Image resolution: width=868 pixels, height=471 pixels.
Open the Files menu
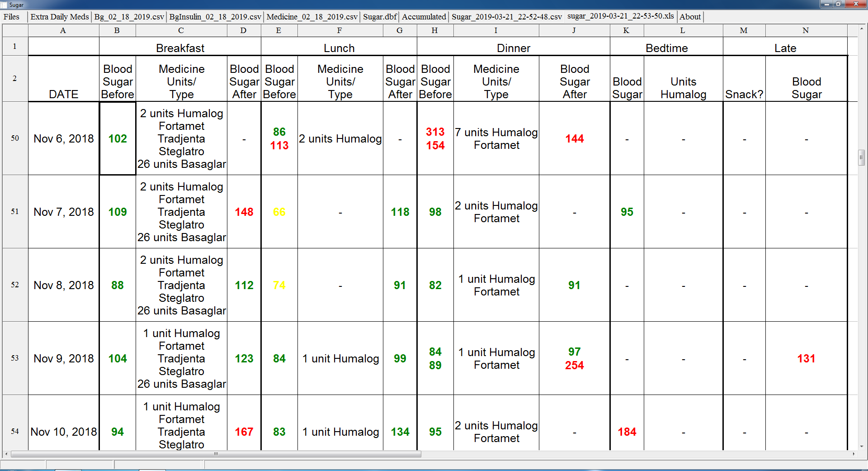coord(11,17)
